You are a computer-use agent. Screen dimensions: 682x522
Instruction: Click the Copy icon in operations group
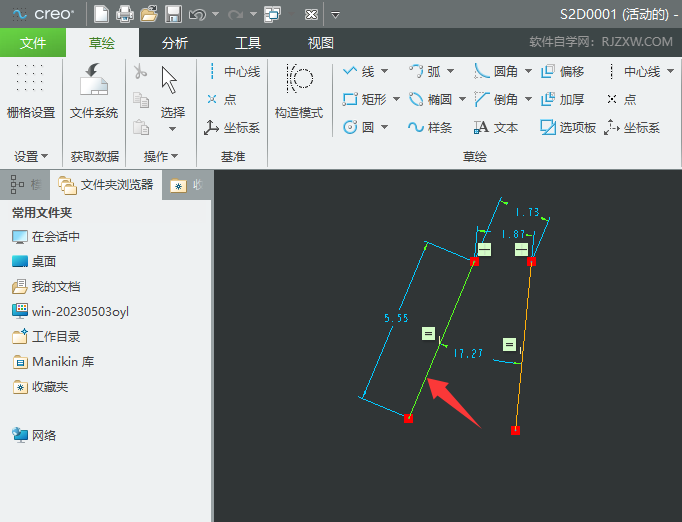coord(141,100)
